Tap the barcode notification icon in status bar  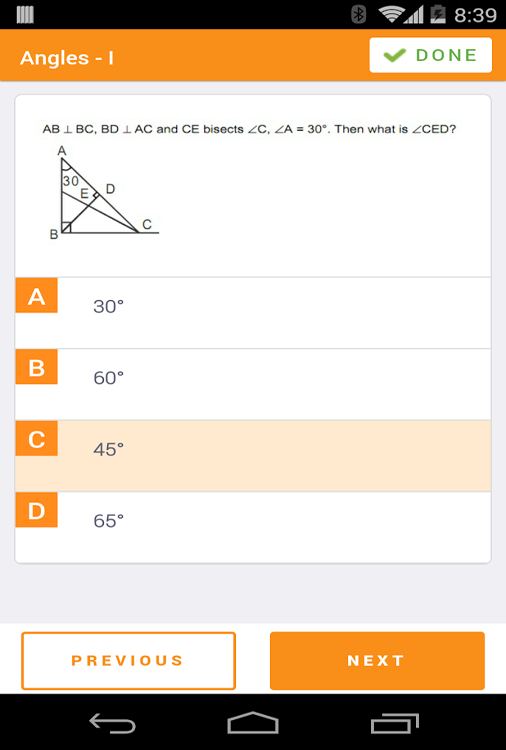click(x=25, y=14)
